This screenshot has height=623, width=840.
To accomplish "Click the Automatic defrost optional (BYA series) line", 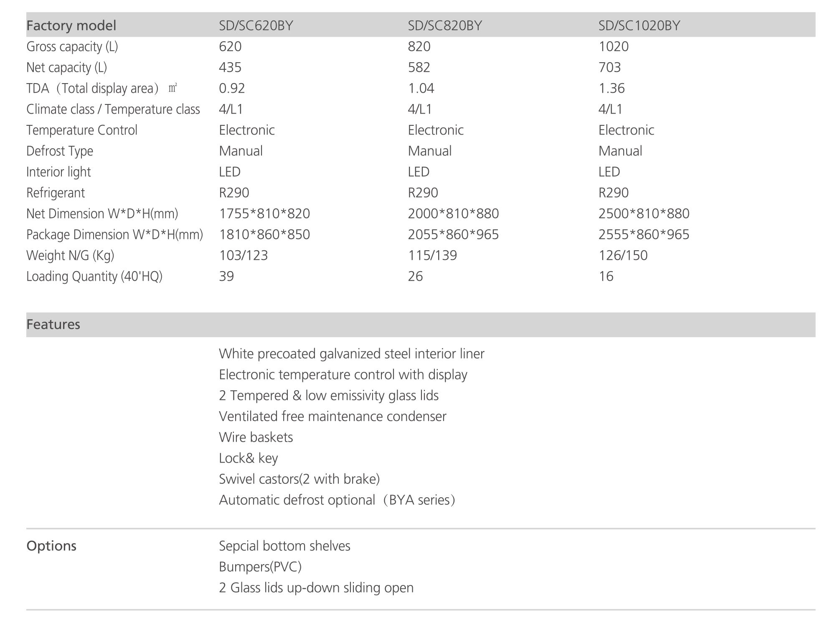I will 337,500.
